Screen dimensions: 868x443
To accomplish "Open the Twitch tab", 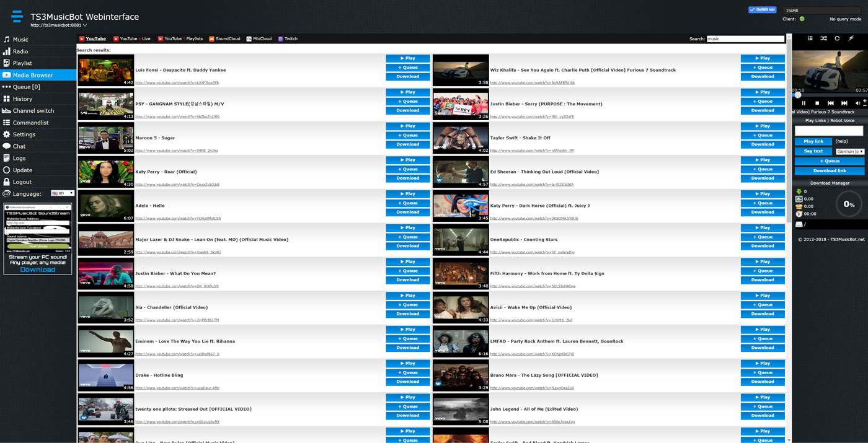I will click(x=287, y=39).
